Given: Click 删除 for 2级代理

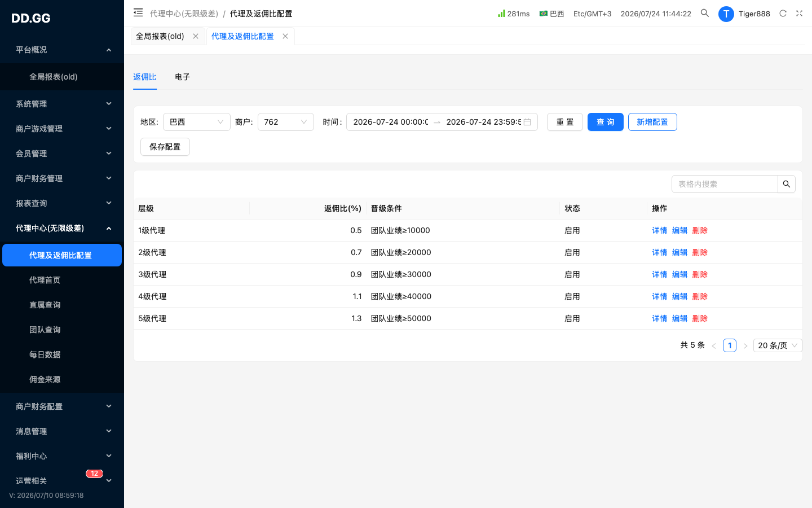Looking at the screenshot, I should pyautogui.click(x=700, y=252).
